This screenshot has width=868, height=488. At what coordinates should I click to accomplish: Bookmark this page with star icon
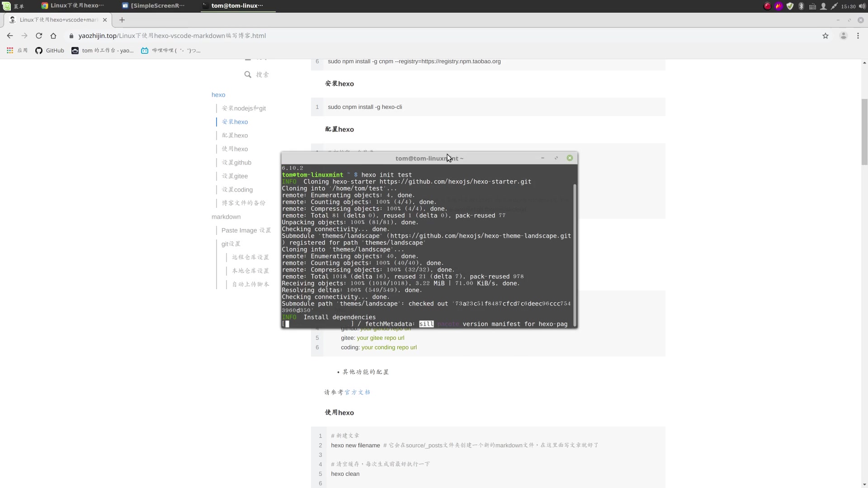coord(826,36)
